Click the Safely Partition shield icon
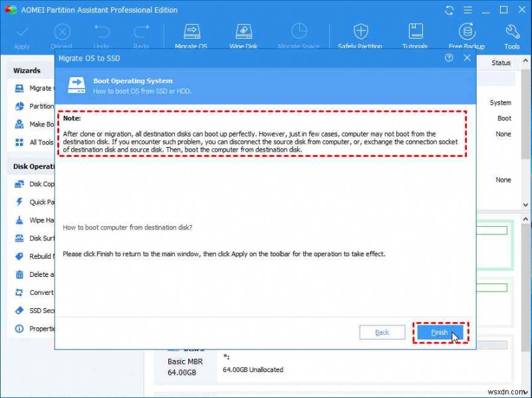The height and width of the screenshot is (398, 532). pyautogui.click(x=361, y=31)
